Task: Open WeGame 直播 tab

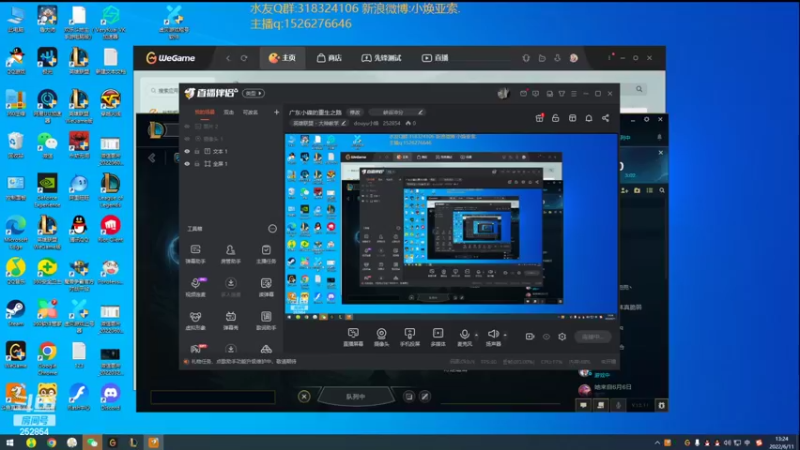Action: coord(435,58)
